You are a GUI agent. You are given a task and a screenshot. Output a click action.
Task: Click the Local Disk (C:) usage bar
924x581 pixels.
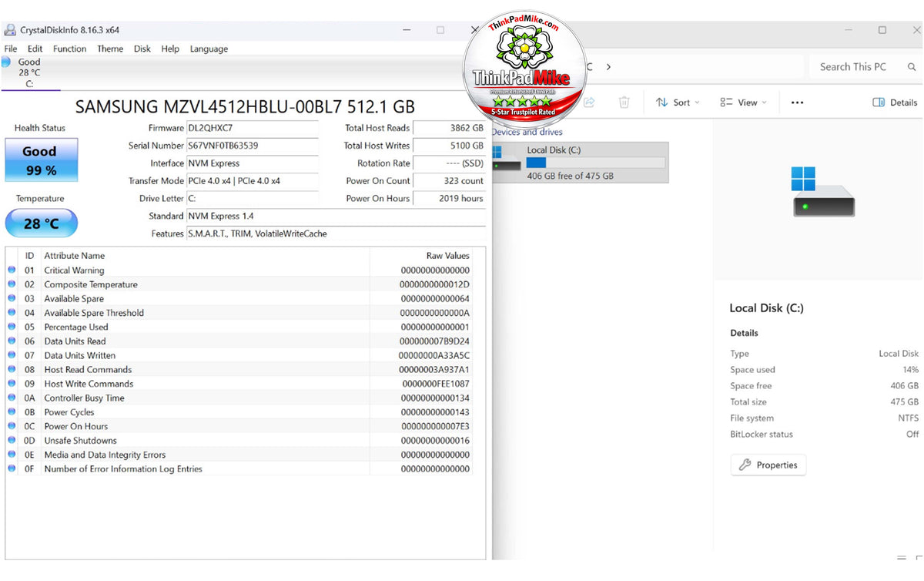[x=596, y=163]
